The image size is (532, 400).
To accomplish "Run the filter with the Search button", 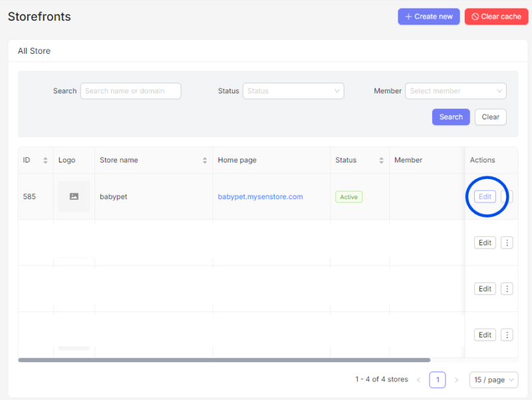I will pyautogui.click(x=451, y=117).
